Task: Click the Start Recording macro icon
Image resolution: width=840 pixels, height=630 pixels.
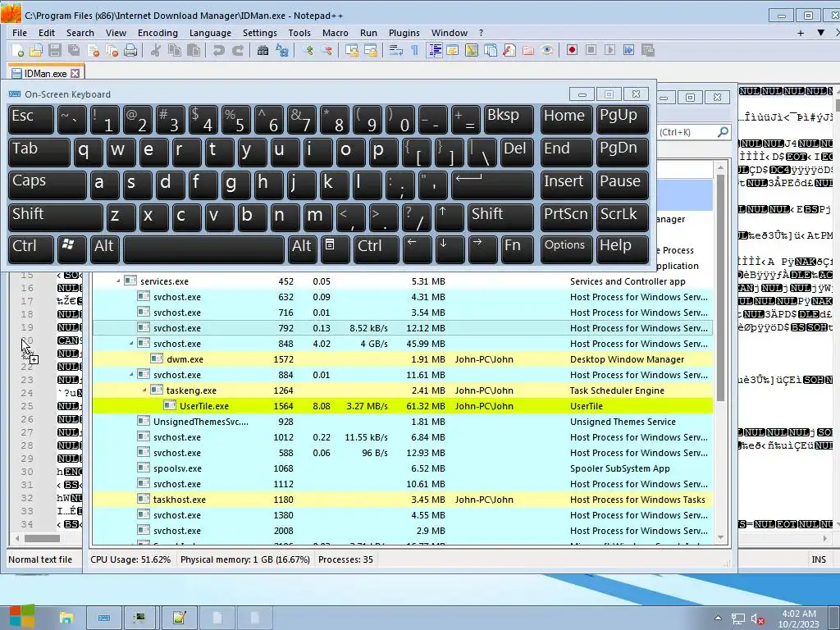Action: (x=572, y=50)
